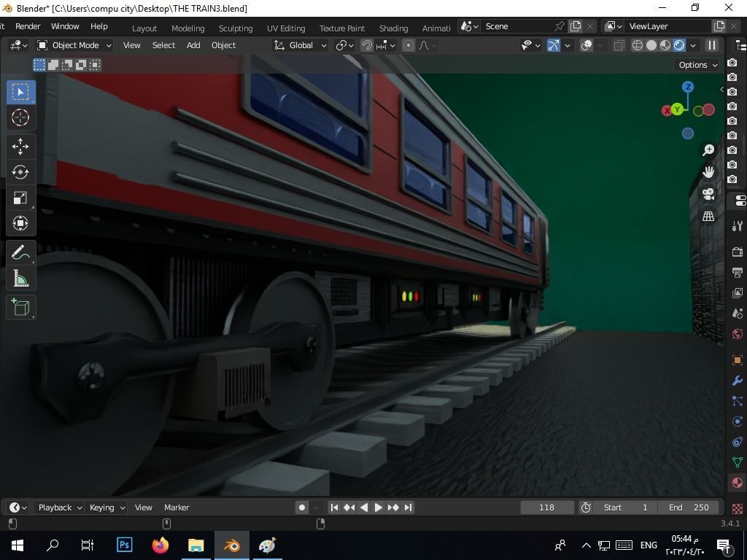Open the Particles properties tab
Viewport: 747px width, 560px height.
(x=738, y=401)
